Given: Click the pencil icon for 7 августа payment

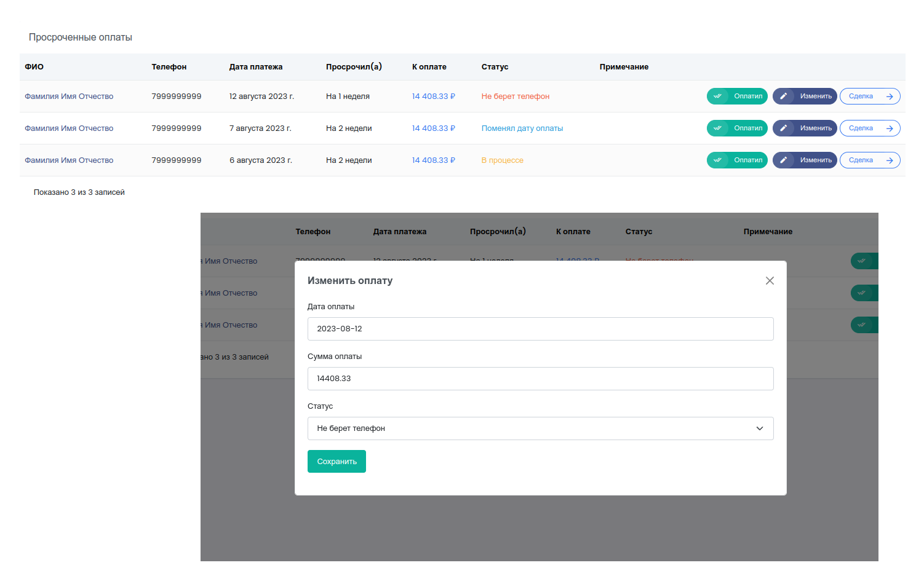Looking at the screenshot, I should point(783,128).
